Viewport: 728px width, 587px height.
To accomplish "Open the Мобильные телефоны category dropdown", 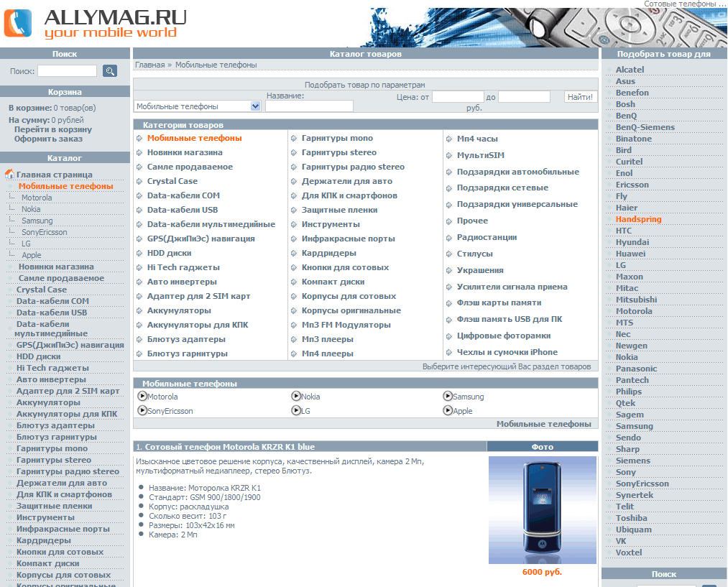I will (x=198, y=106).
